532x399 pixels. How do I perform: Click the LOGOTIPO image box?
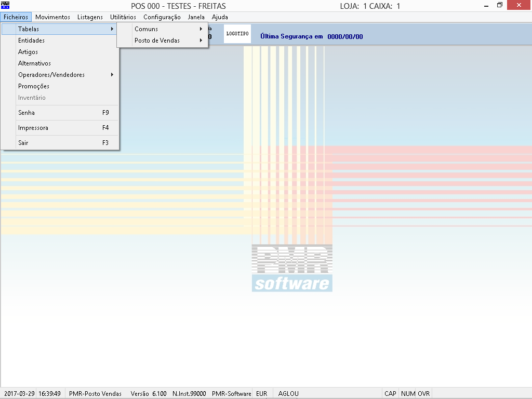tap(237, 34)
